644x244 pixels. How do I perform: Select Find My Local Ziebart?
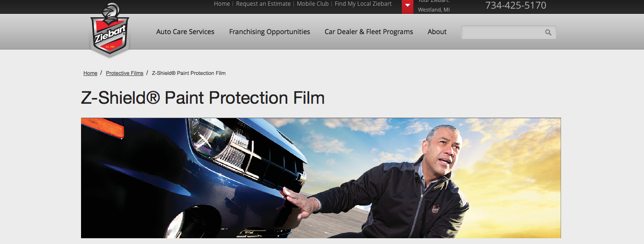(x=363, y=4)
